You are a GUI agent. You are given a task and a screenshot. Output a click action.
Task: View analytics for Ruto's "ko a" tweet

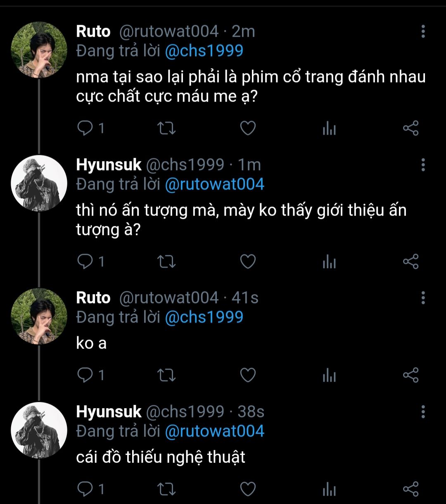pos(329,376)
